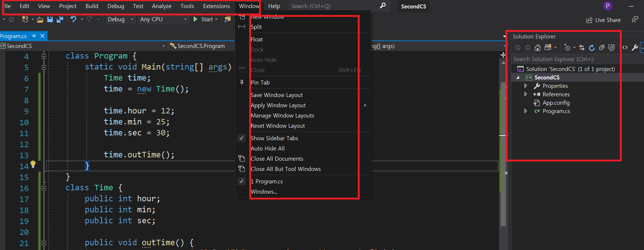The height and width of the screenshot is (250, 644).
Task: Choose Reset Window Layout from the menu
Action: click(x=278, y=126)
